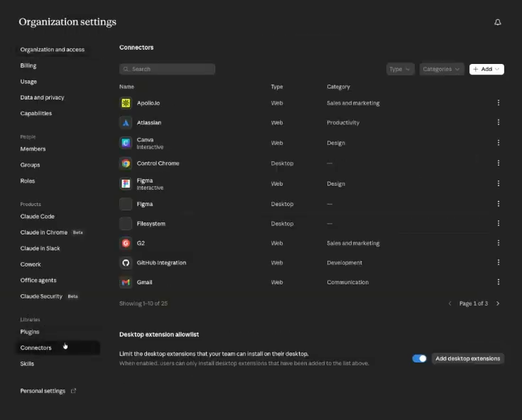Image resolution: width=522 pixels, height=420 pixels.
Task: Open the Usage section
Action: coord(28,82)
